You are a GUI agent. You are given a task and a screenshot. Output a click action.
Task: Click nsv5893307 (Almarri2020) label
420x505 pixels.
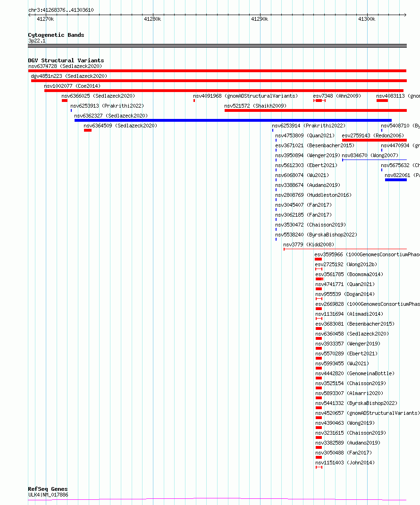click(x=350, y=393)
